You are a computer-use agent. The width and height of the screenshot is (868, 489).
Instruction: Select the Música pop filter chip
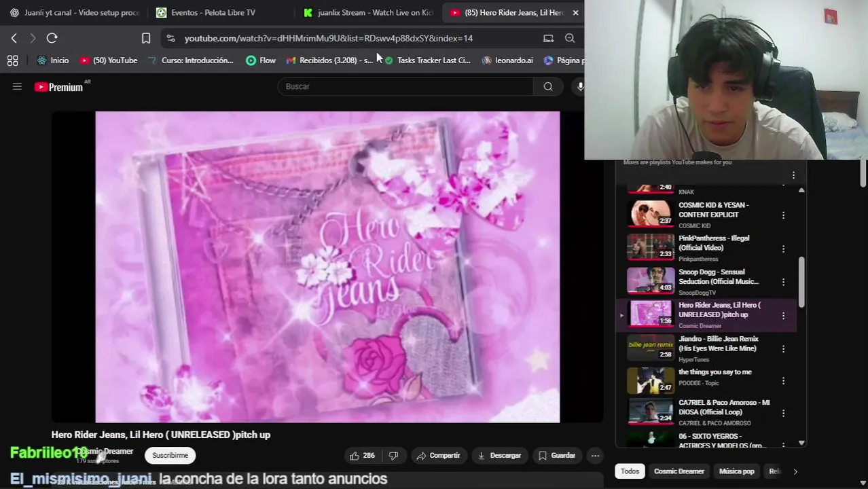736,471
